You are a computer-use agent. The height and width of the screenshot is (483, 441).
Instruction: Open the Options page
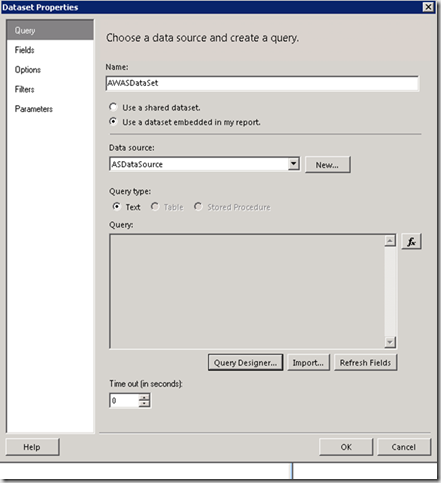[x=28, y=70]
